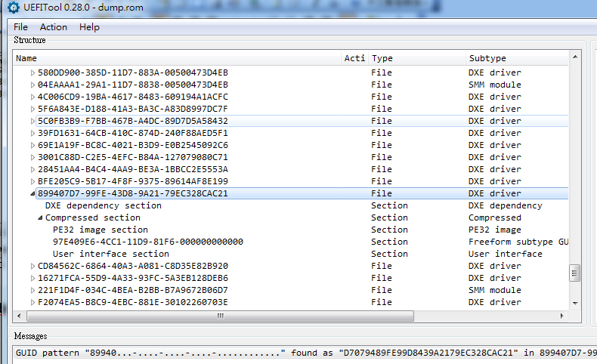Expand file 28451AA4-B4C4-4AA9-BE3A-1BBCC2E5553A

tap(32, 169)
